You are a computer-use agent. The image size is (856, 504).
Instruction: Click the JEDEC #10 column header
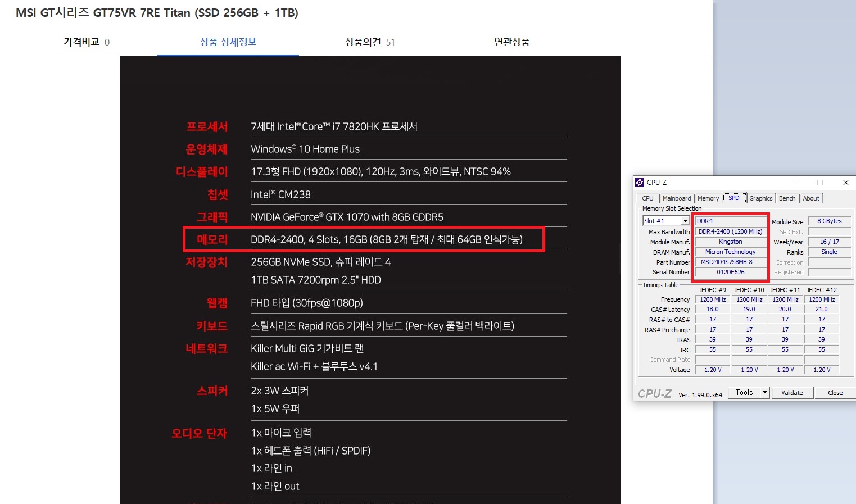(x=749, y=290)
